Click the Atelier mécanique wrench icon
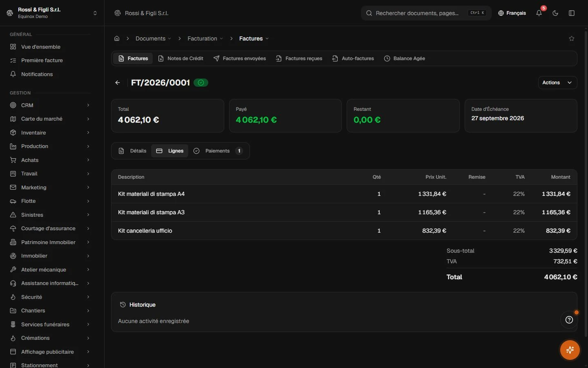 pos(13,269)
